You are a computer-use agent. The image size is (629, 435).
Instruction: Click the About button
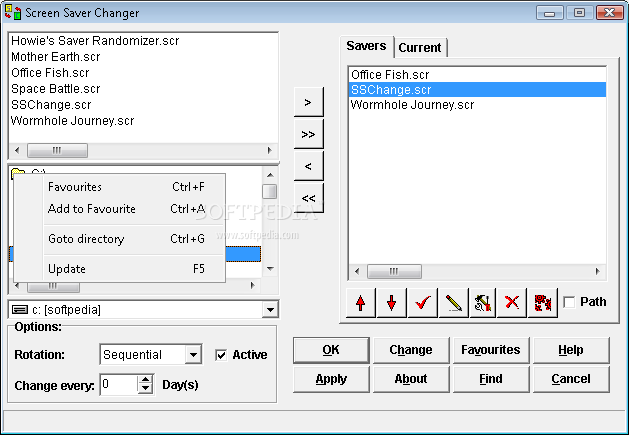pyautogui.click(x=411, y=379)
